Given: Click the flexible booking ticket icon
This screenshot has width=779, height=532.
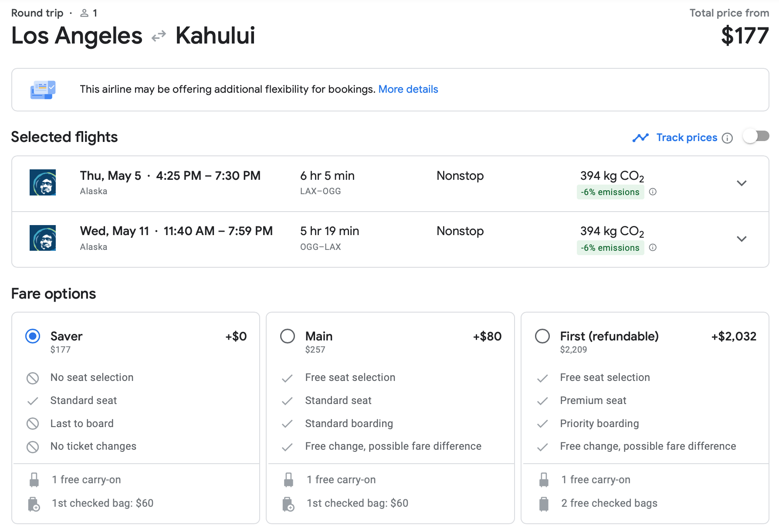Looking at the screenshot, I should [43, 90].
